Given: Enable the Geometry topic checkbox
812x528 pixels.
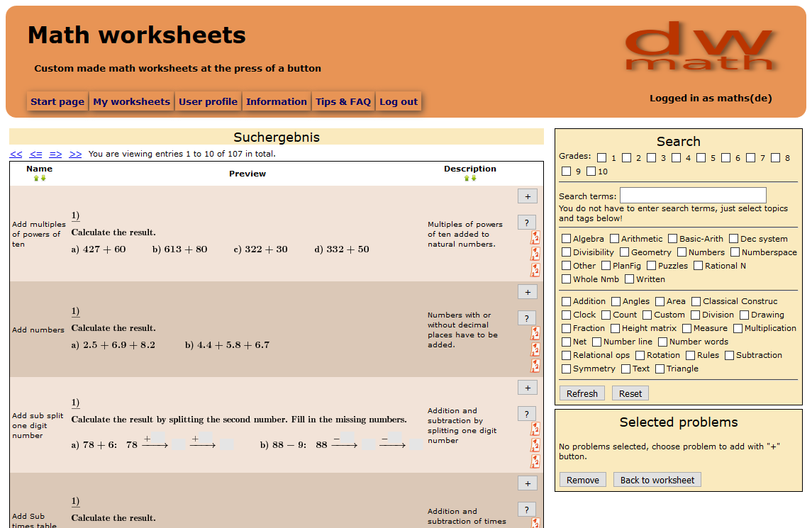Looking at the screenshot, I should click(x=625, y=252).
